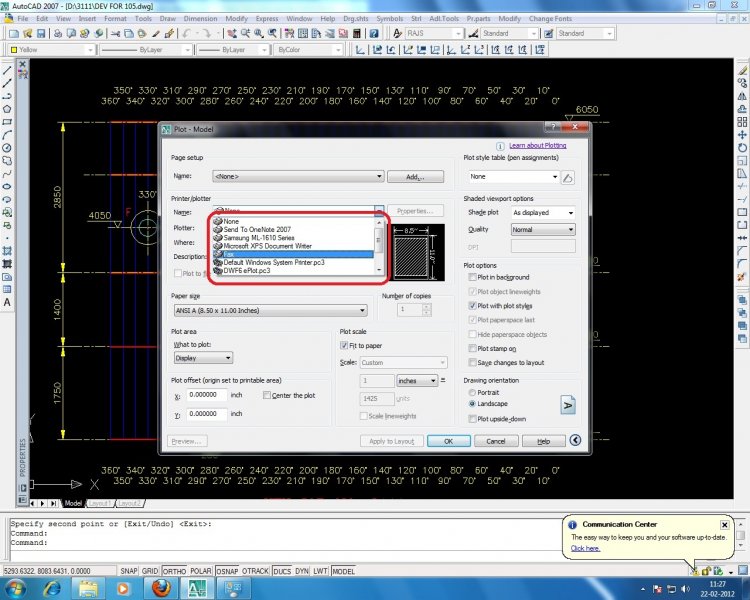This screenshot has height=600, width=750.
Task: Open the Format menu
Action: pyautogui.click(x=115, y=19)
